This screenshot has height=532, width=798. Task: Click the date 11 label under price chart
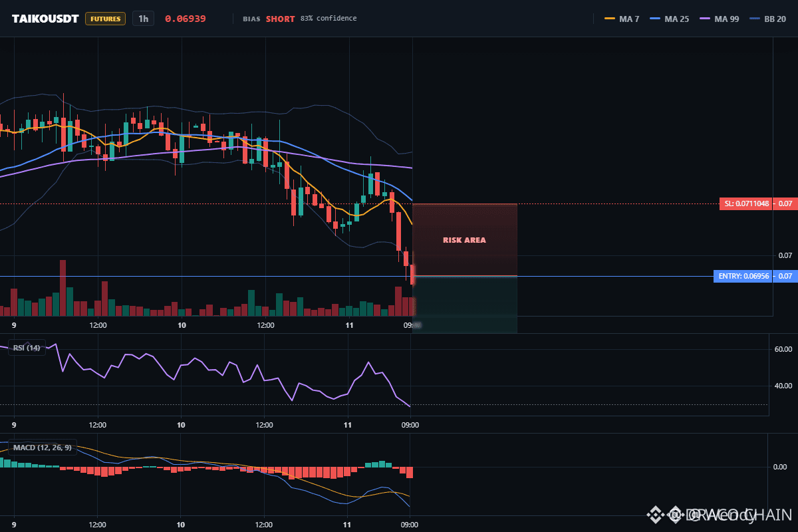click(348, 325)
